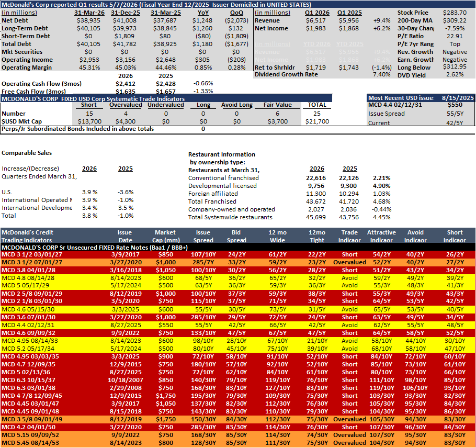
Task: Click the MCD 3 5/8 09/01/49 Overvalued indicator cell
Action: (349, 419)
